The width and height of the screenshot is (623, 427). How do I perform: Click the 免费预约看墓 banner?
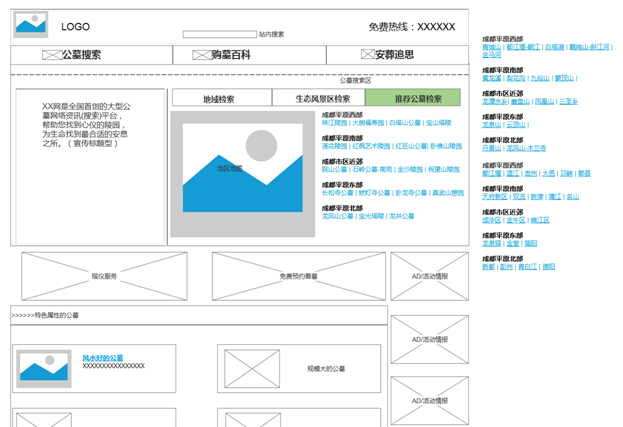click(299, 276)
